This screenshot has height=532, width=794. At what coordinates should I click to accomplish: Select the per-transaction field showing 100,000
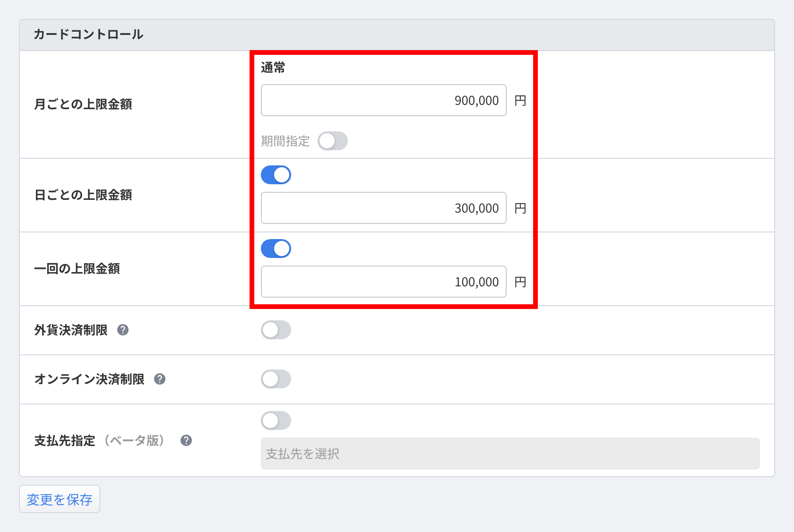point(383,282)
